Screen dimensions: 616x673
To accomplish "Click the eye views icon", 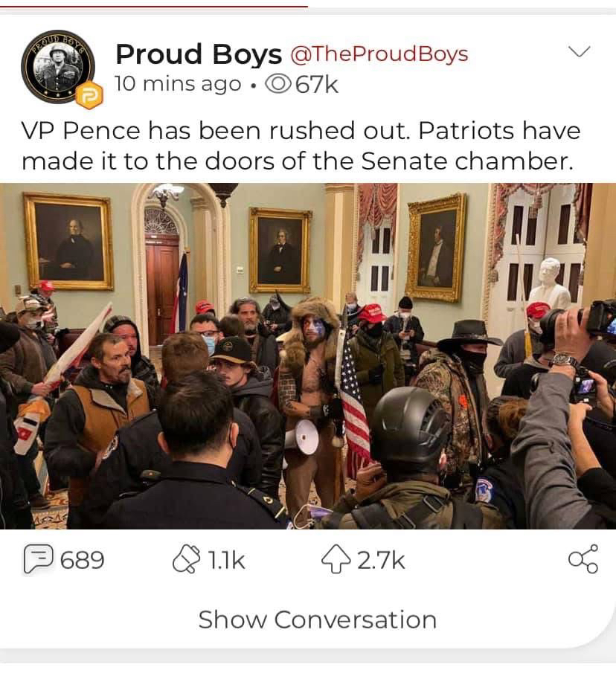I will point(278,84).
